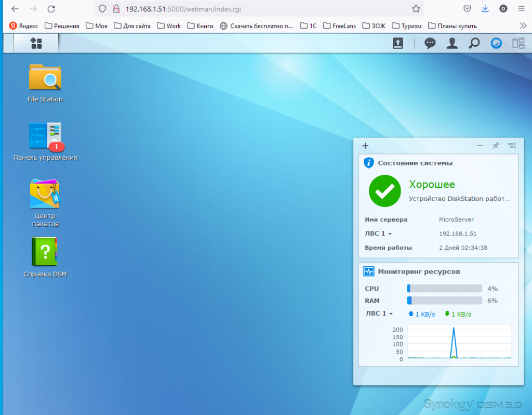Click the Мониторинг ресурсов monitor icon

click(369, 271)
